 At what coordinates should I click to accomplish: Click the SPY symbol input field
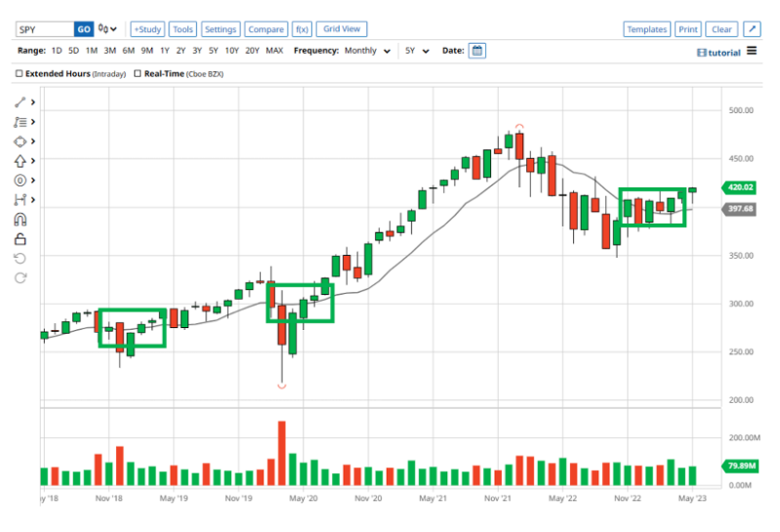tap(43, 30)
